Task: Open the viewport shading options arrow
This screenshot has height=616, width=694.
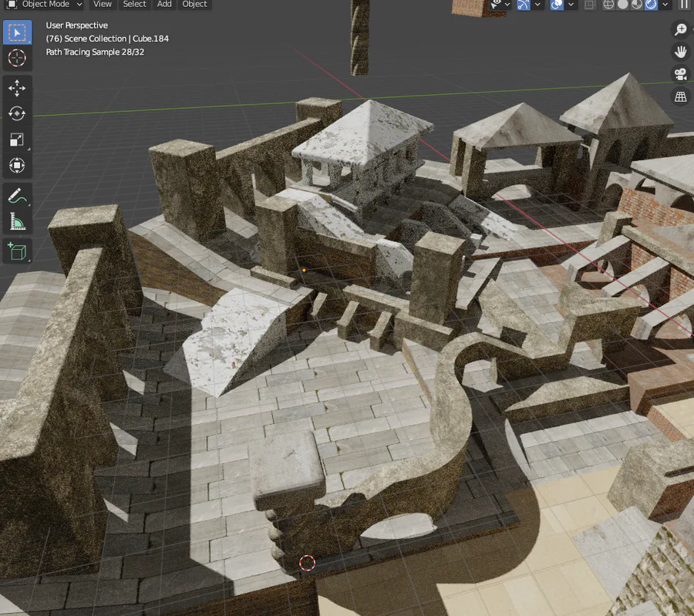Action: pyautogui.click(x=665, y=5)
